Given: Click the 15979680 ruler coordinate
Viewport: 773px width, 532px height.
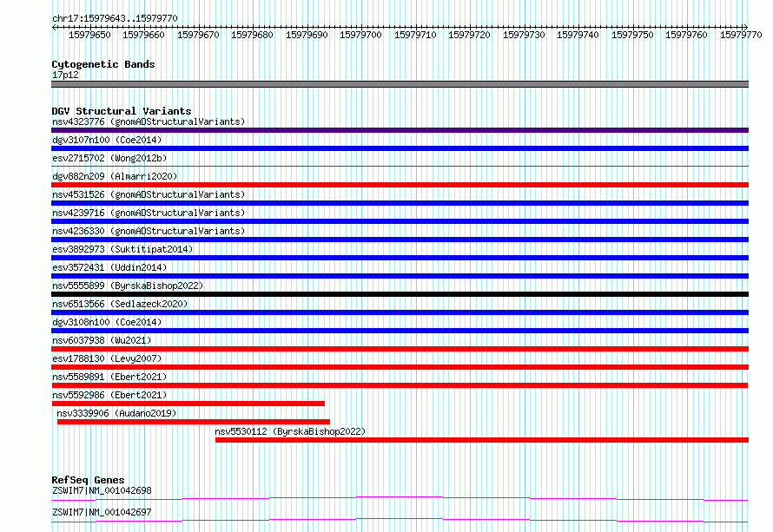Looking at the screenshot, I should pyautogui.click(x=252, y=35).
